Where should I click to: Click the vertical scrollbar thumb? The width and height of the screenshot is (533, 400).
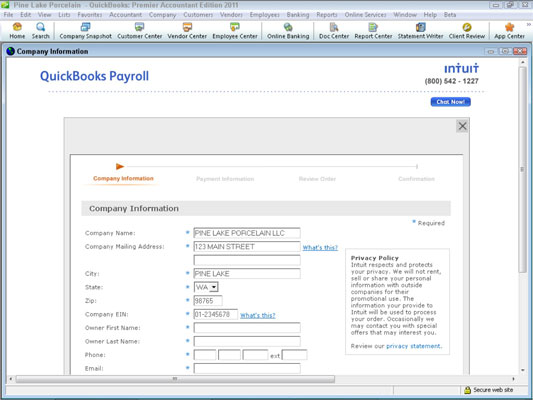coord(522,169)
